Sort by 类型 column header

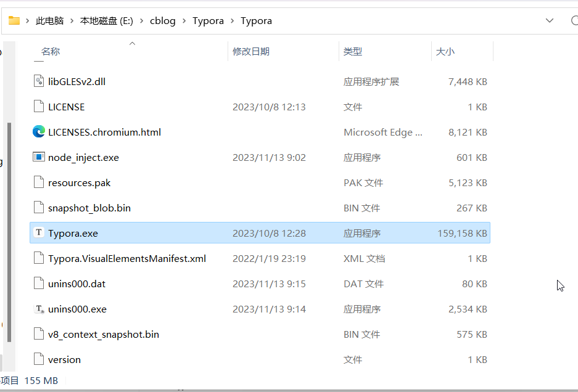(x=353, y=51)
